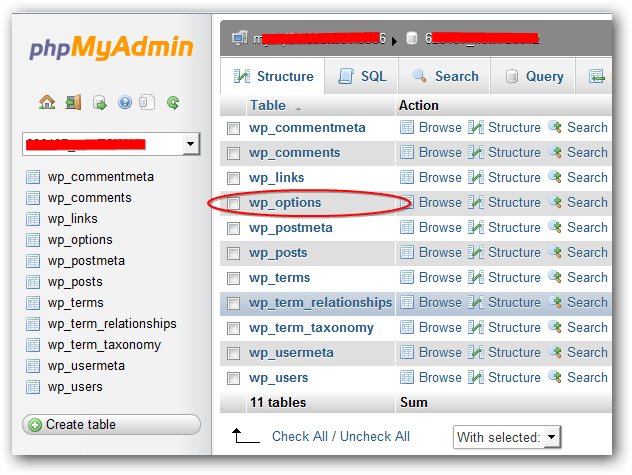Open wp_usermeta in sidebar table list
Image resolution: width=632 pixels, height=475 pixels.
(x=86, y=366)
